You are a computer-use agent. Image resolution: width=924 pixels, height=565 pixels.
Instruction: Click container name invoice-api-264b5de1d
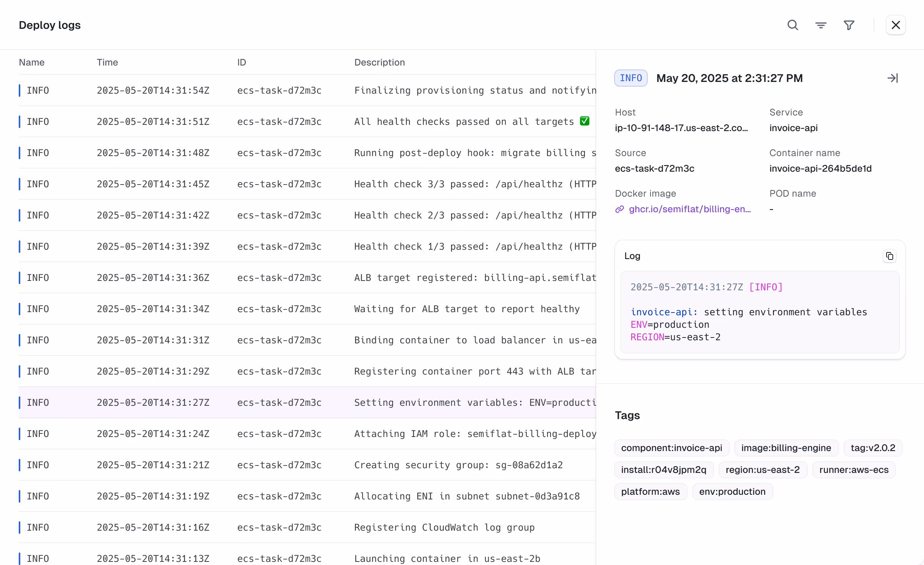tap(820, 169)
